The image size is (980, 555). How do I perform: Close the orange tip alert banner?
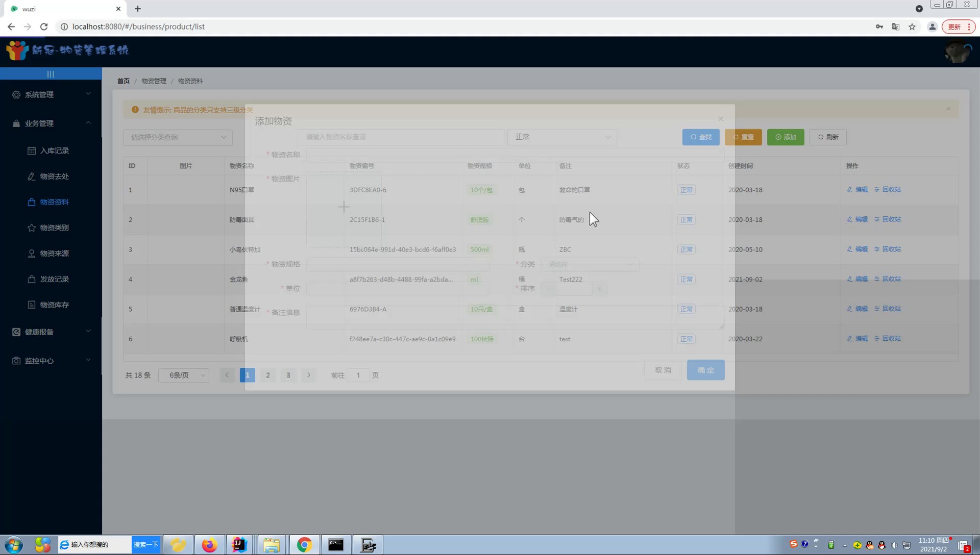pos(948,109)
